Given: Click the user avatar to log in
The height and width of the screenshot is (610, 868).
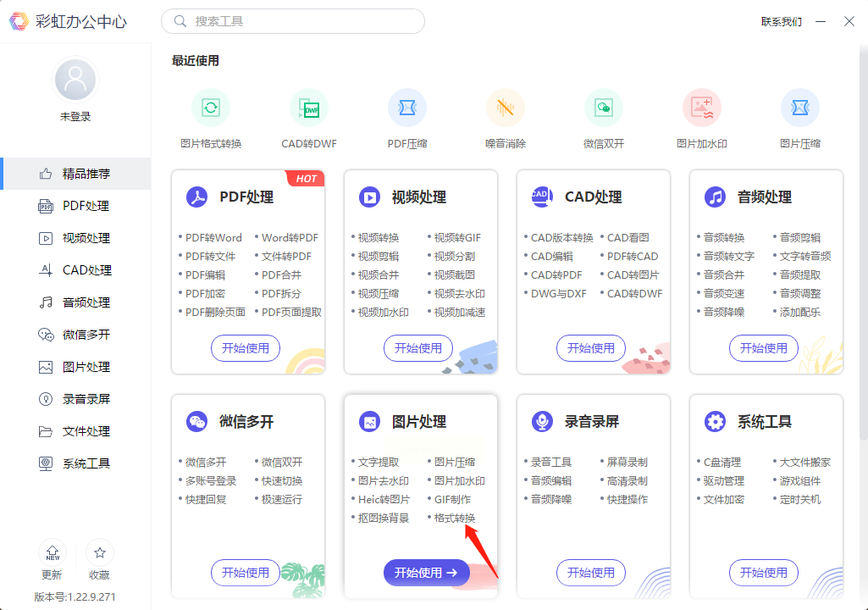Looking at the screenshot, I should [x=75, y=80].
